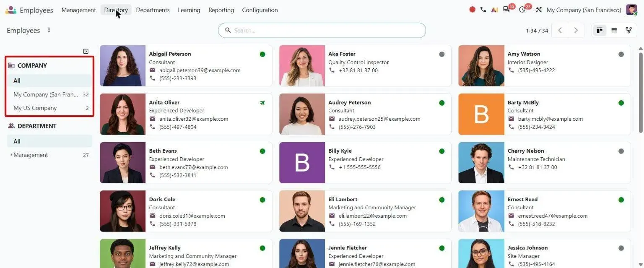The width and height of the screenshot is (644, 268).
Task: Open the Learning menu
Action: point(189,10)
